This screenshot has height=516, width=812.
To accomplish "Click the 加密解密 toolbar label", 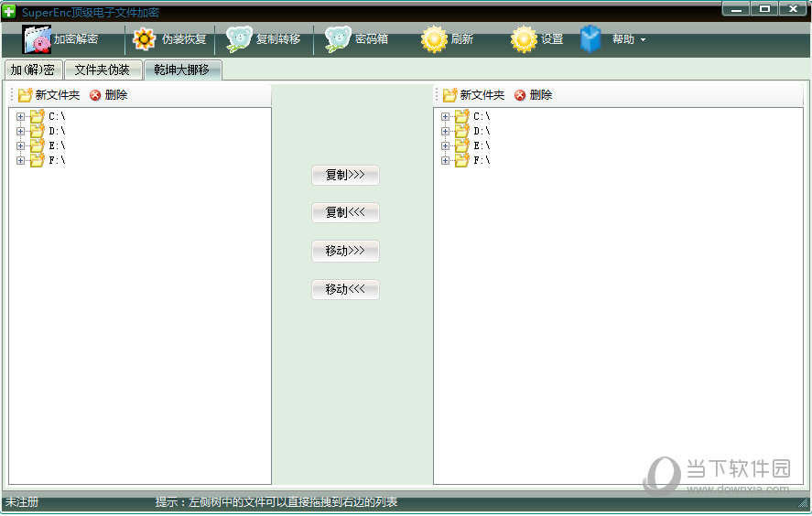I will click(x=76, y=39).
